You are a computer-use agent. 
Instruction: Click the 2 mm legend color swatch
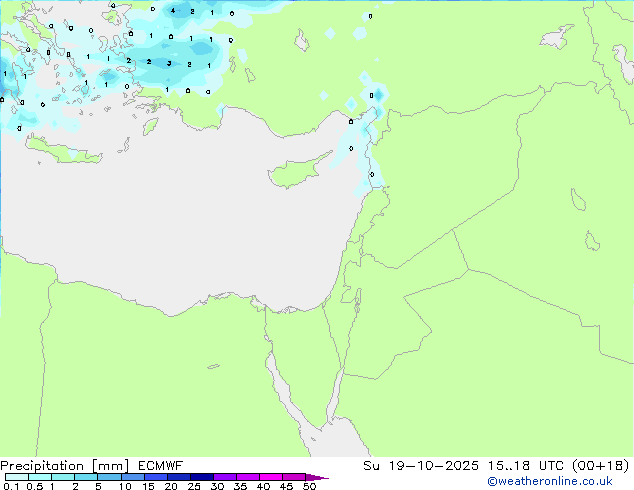(86, 477)
